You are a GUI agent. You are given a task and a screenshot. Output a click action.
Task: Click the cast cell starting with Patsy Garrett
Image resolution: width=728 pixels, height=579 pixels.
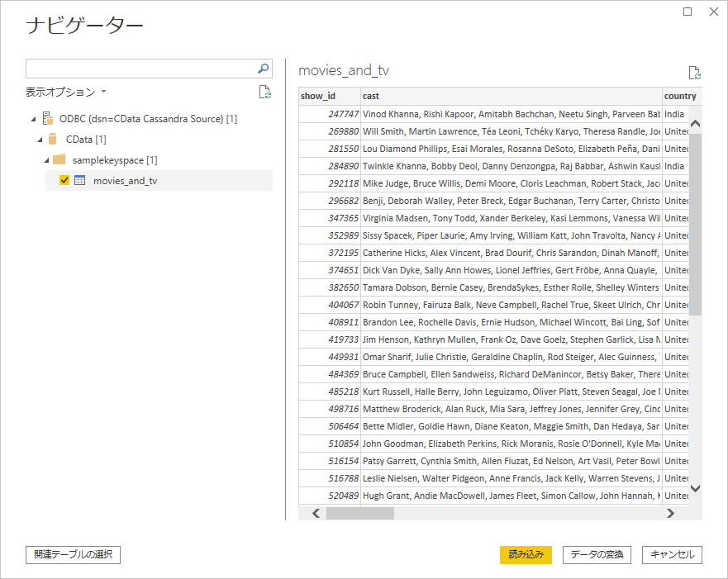point(512,461)
